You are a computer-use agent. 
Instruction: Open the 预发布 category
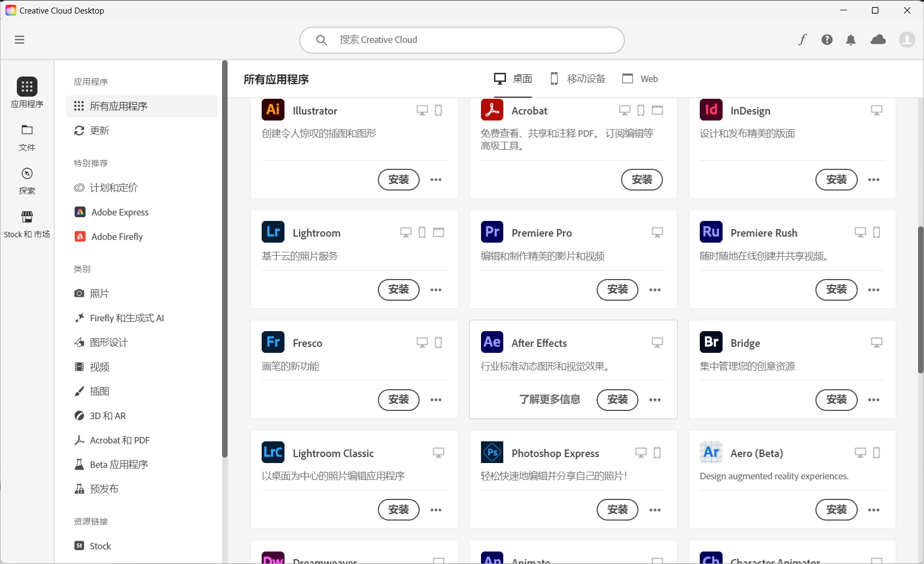[x=142, y=489]
